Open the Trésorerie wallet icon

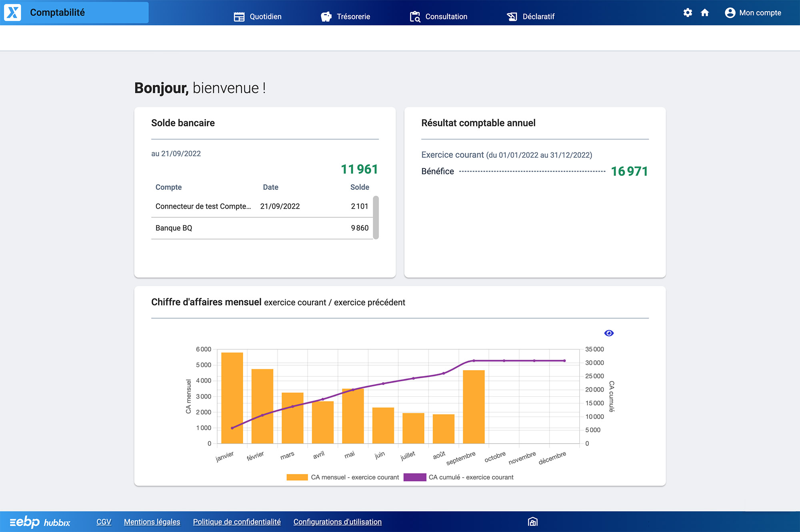coord(326,16)
